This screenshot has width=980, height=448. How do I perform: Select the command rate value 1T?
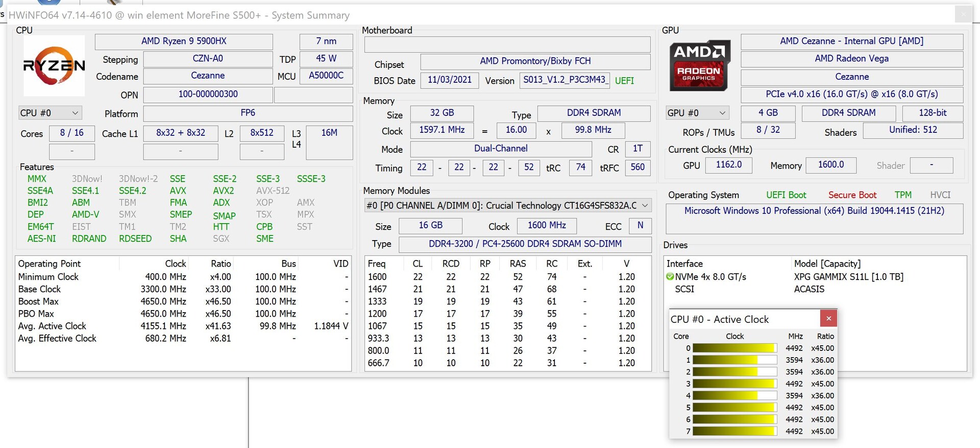tap(638, 149)
